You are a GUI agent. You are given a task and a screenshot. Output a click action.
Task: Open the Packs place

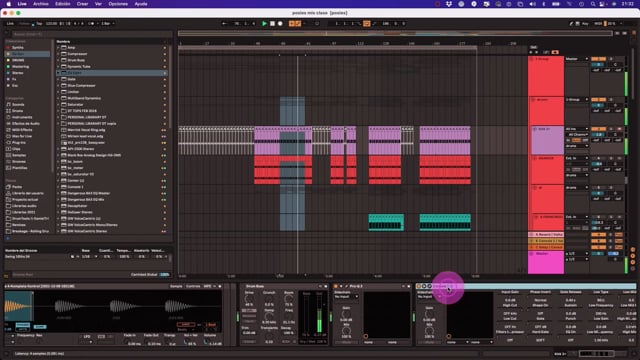[17, 187]
